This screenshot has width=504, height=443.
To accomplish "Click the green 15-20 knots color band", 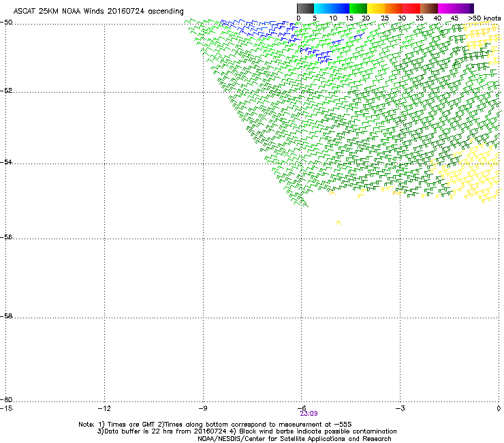I will coord(358,8).
